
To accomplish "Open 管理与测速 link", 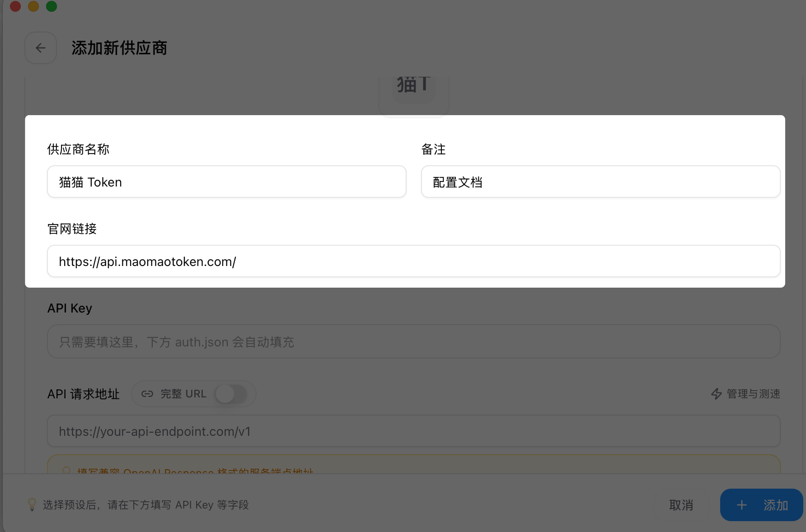I will 745,394.
